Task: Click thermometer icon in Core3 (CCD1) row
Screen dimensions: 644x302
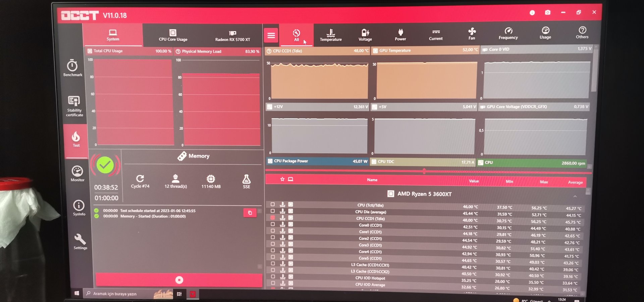Action: pos(282,244)
